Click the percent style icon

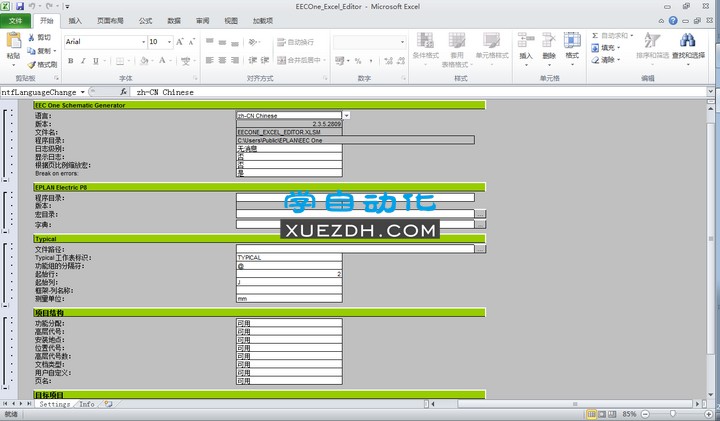(x=358, y=61)
